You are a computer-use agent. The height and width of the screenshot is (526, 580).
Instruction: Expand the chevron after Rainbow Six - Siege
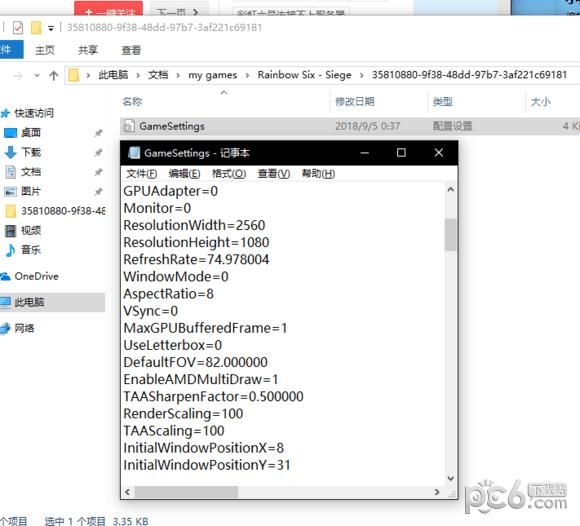click(x=361, y=75)
